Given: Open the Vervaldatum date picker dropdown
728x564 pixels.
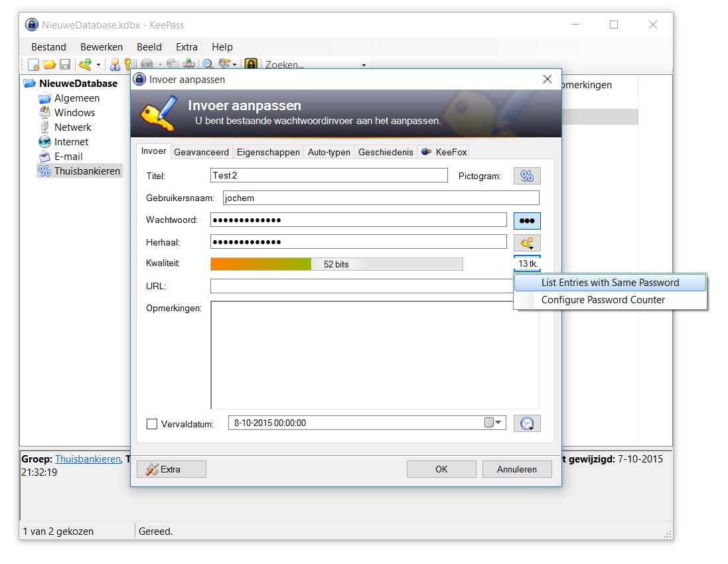Looking at the screenshot, I should click(x=494, y=423).
